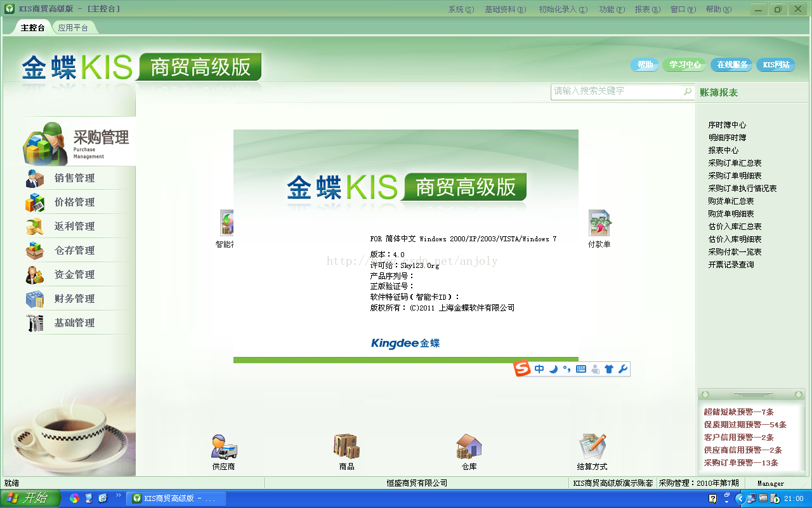
Task: Click the search magnifier icon
Action: pyautogui.click(x=688, y=91)
